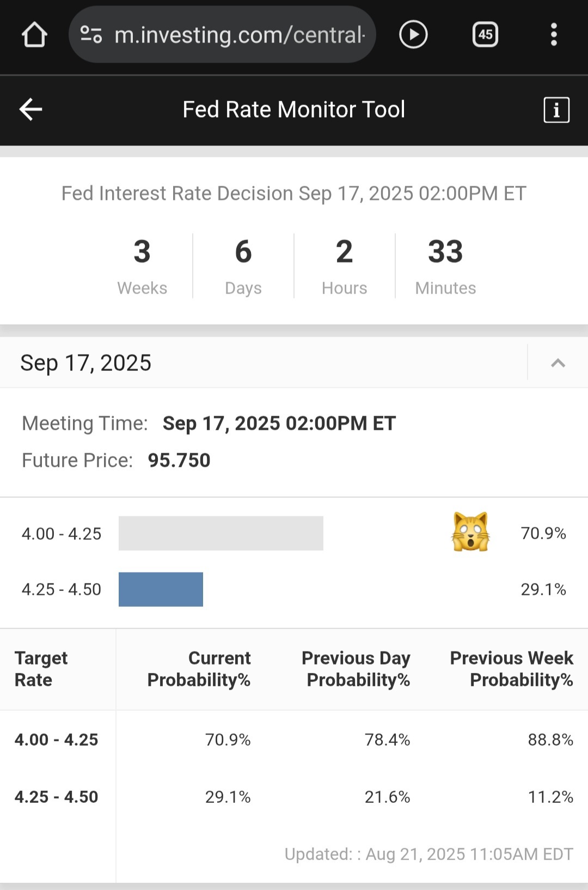Click the shocked cat emoji
The image size is (588, 890).
pyautogui.click(x=470, y=532)
